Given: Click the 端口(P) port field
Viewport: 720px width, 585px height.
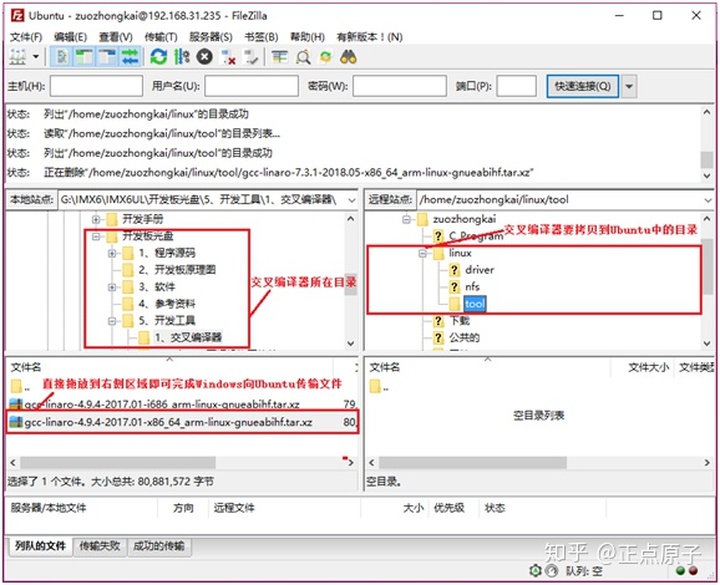Looking at the screenshot, I should (517, 86).
